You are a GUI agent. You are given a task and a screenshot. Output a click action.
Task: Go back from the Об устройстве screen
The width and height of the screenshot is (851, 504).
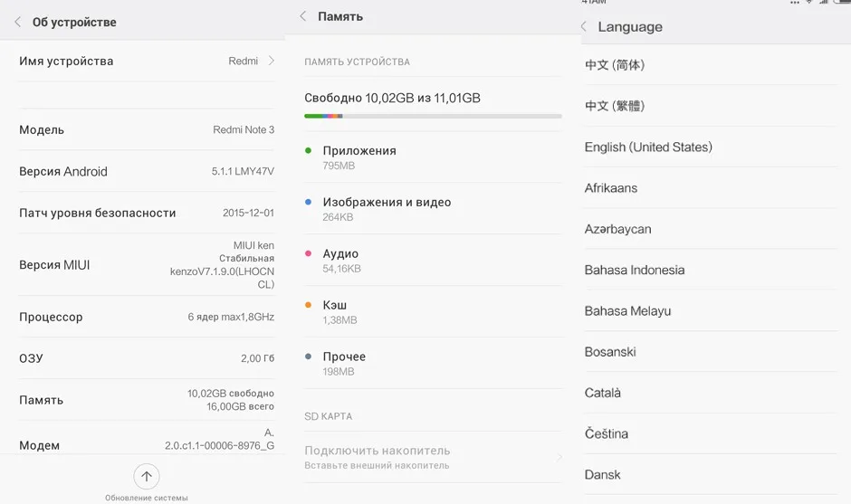[x=18, y=23]
